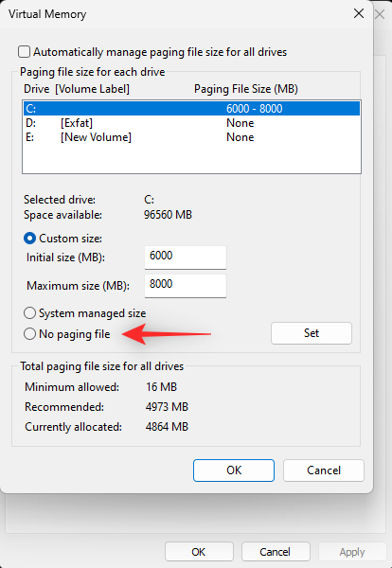Click the Minimum allowed 16 MB value
The height and width of the screenshot is (568, 392).
click(161, 387)
